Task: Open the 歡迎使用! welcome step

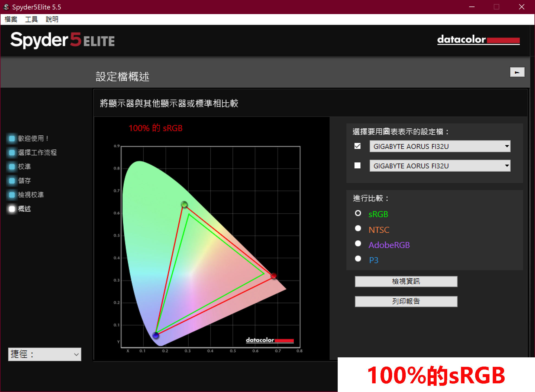Action: (x=12, y=138)
